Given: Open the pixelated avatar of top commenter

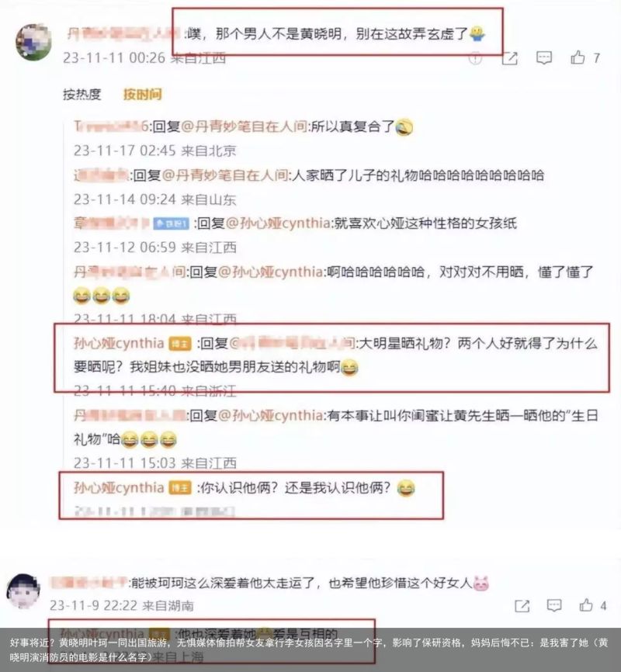Looking at the screenshot, I should [x=33, y=42].
